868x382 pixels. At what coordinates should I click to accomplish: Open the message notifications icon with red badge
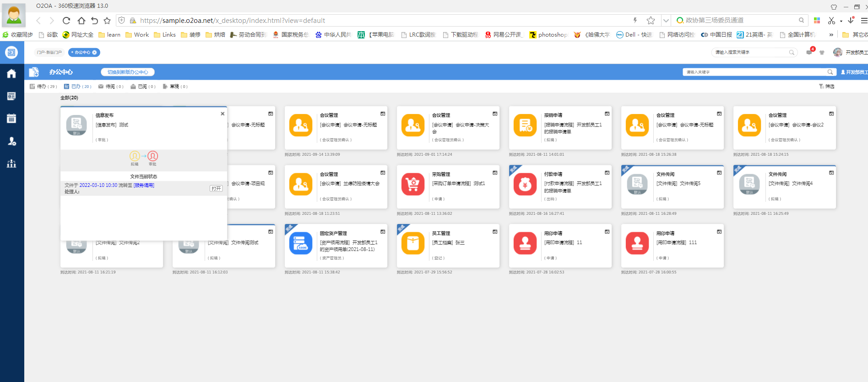[809, 52]
